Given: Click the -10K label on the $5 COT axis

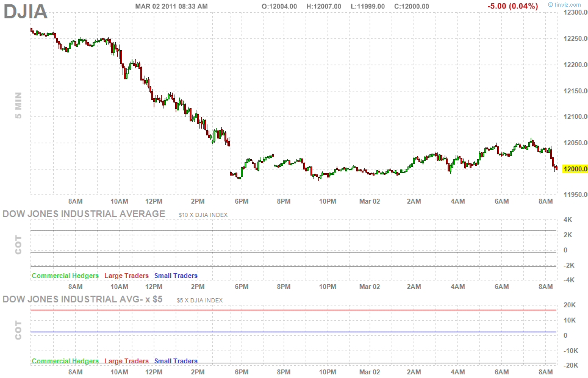Looking at the screenshot, I should coord(570,351).
